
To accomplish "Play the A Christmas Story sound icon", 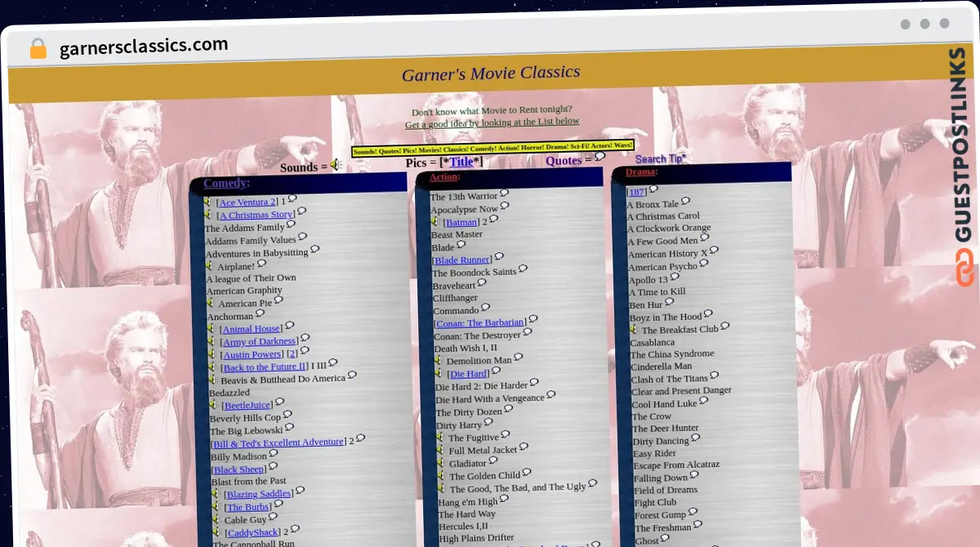I will 207,214.
